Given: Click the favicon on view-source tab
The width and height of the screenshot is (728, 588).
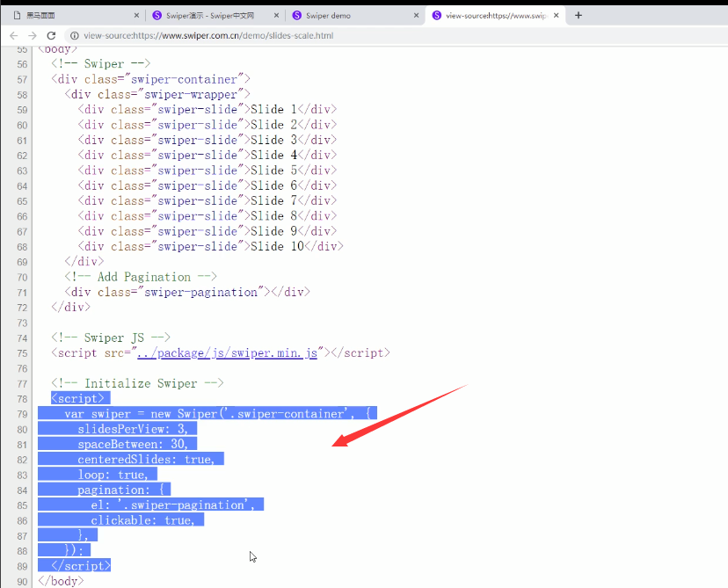Looking at the screenshot, I should 437,15.
